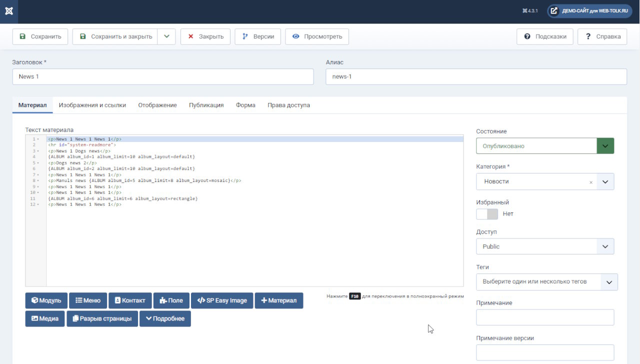Toggle the Избранный featured switch
640x364 pixels.
pos(487,214)
